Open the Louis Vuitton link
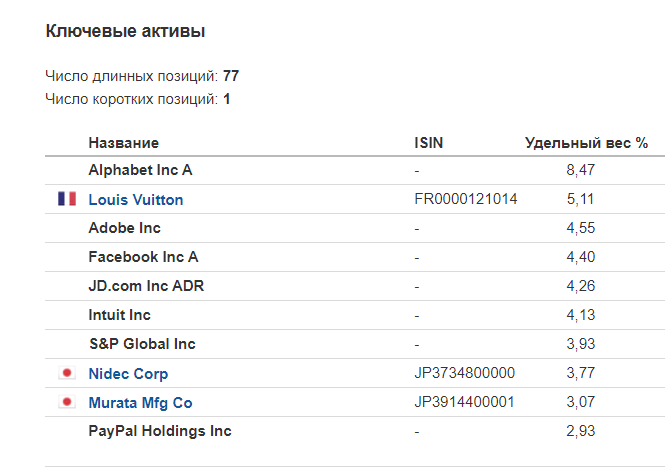This screenshot has width=665, height=470. pyautogui.click(x=136, y=199)
